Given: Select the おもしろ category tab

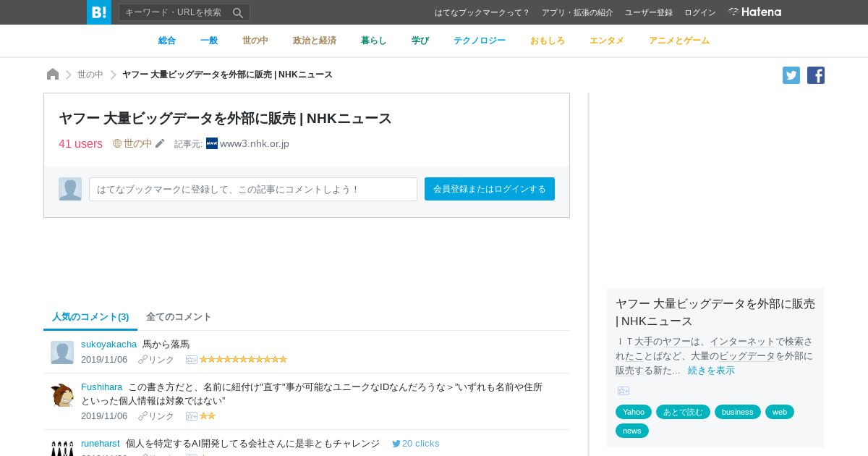Looking at the screenshot, I should pos(548,41).
